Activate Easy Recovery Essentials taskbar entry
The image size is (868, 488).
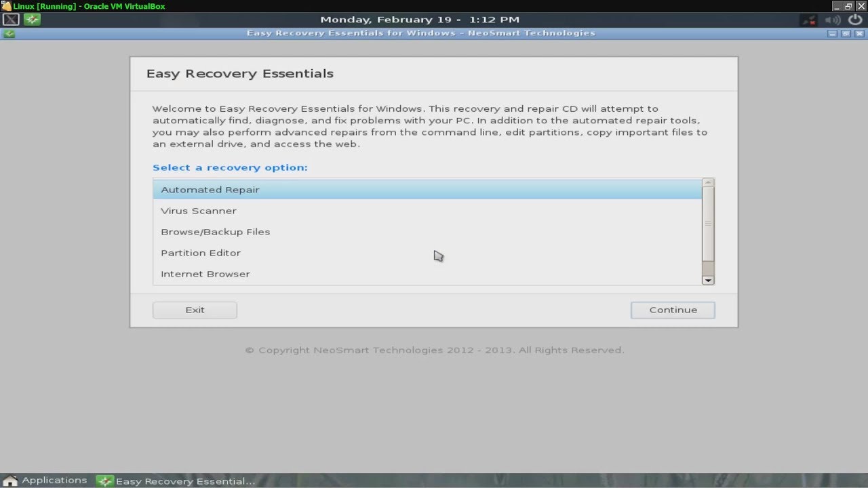176,481
